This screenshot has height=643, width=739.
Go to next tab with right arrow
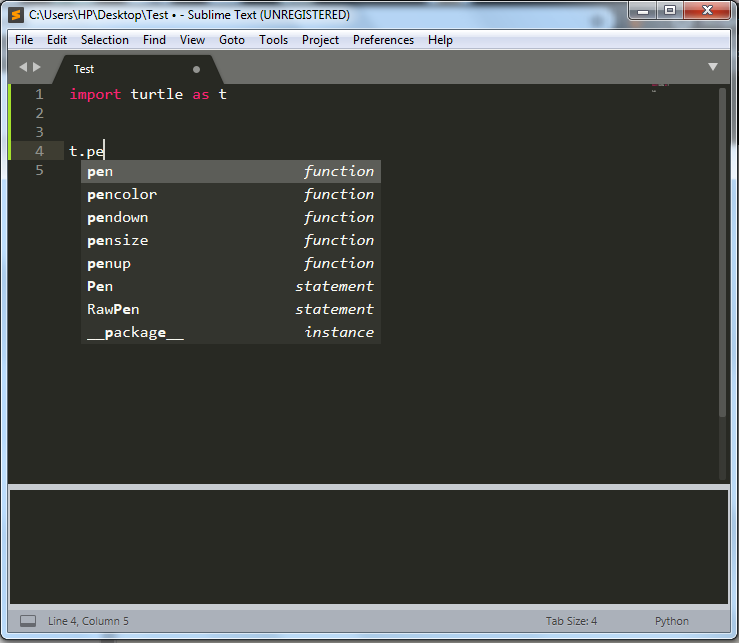[37, 67]
